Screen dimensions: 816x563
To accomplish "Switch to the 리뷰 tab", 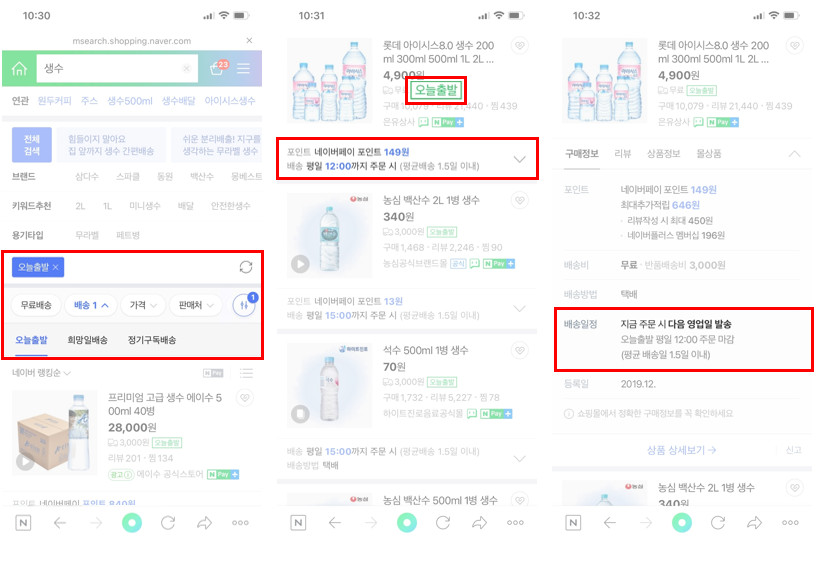I will coord(622,153).
